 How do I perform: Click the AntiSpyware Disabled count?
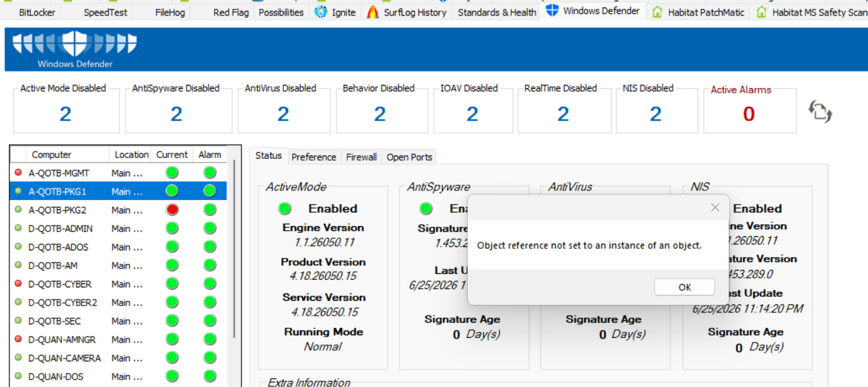point(176,114)
